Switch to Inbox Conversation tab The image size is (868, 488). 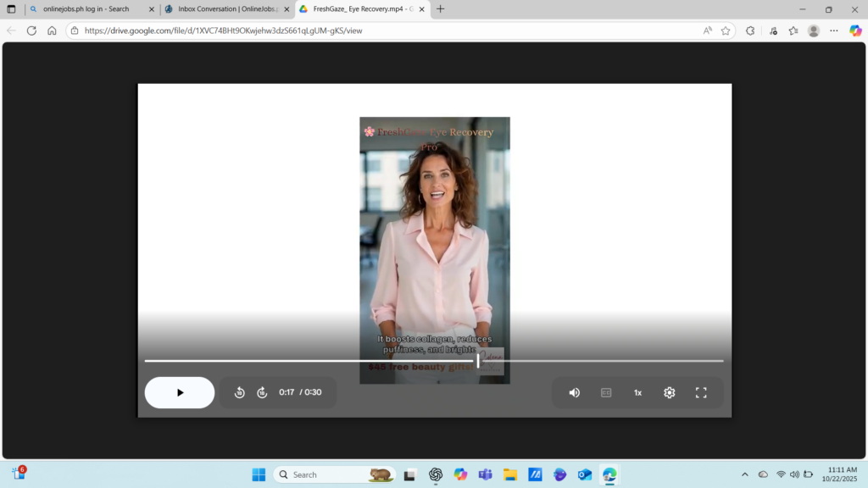tap(227, 8)
